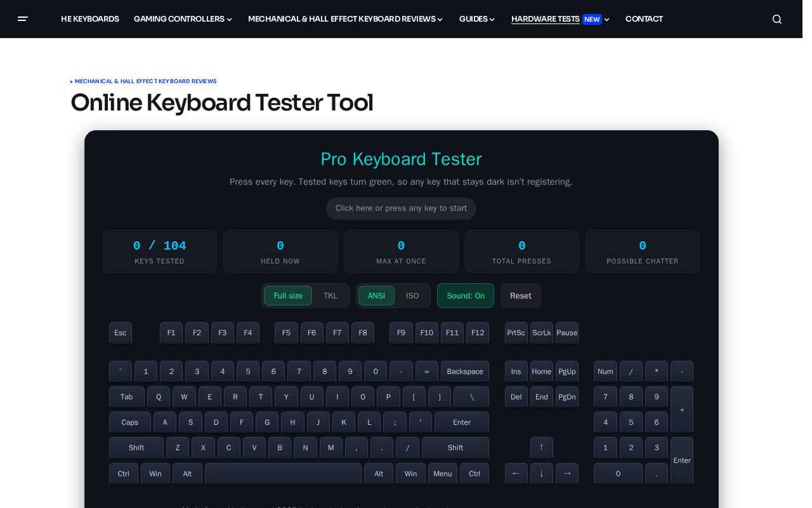Click the left Shift key
Image resolution: width=812 pixels, height=508 pixels.
tap(136, 448)
